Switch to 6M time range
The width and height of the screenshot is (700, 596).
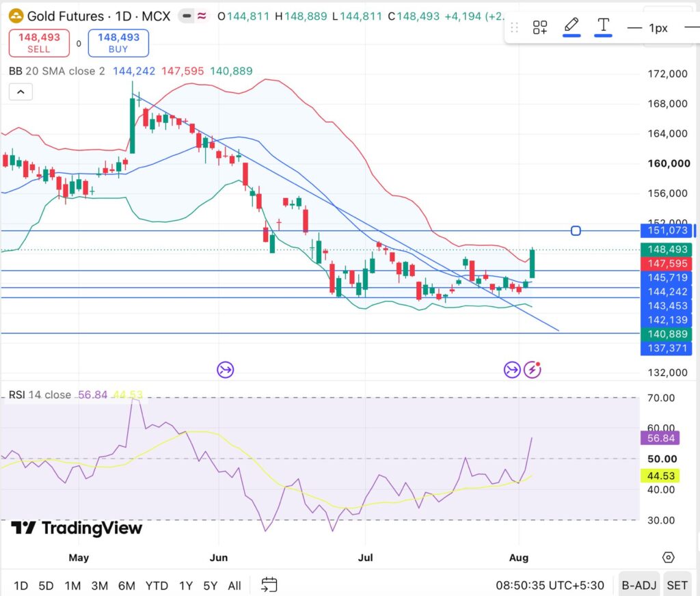pos(126,585)
